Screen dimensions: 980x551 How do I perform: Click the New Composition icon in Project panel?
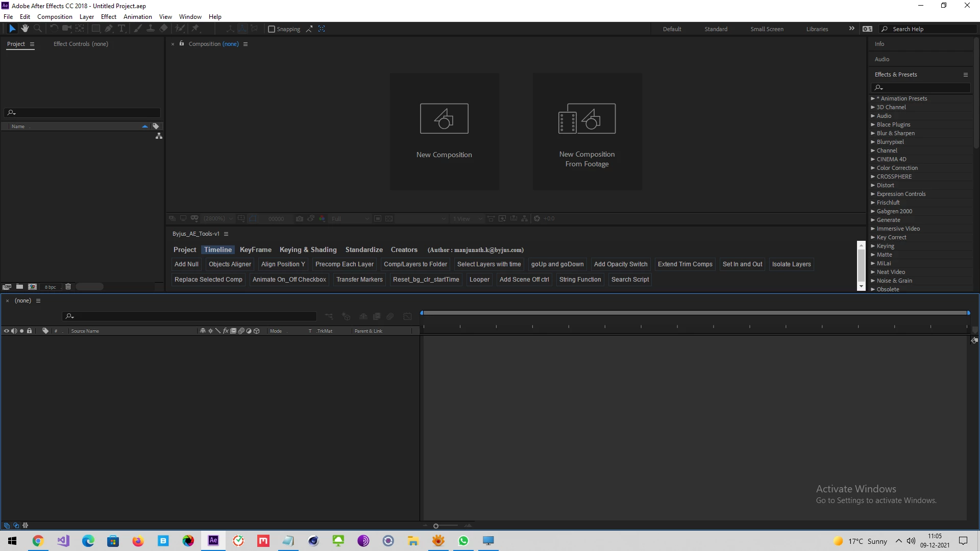point(32,287)
